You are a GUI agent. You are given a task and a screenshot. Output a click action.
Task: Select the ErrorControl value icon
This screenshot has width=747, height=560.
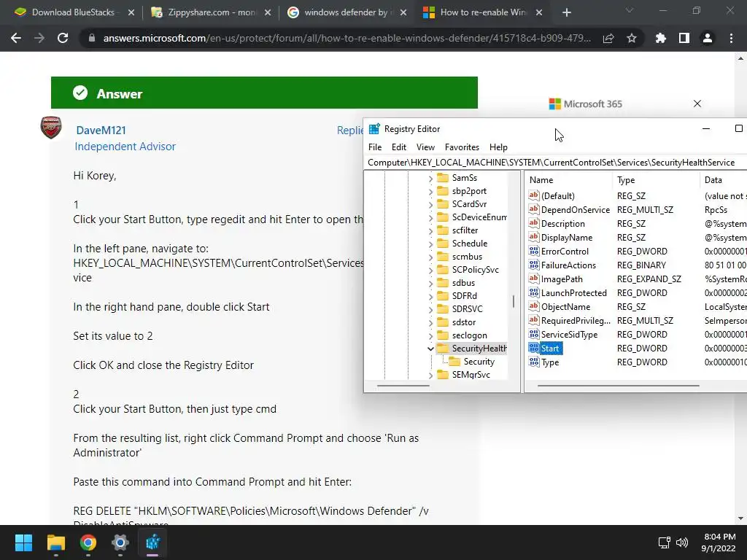[533, 251]
